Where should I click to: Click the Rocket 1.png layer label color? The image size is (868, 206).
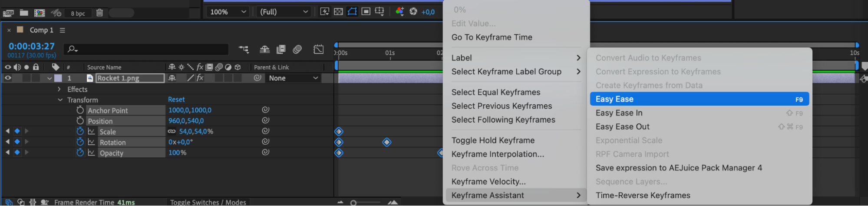pos(58,78)
